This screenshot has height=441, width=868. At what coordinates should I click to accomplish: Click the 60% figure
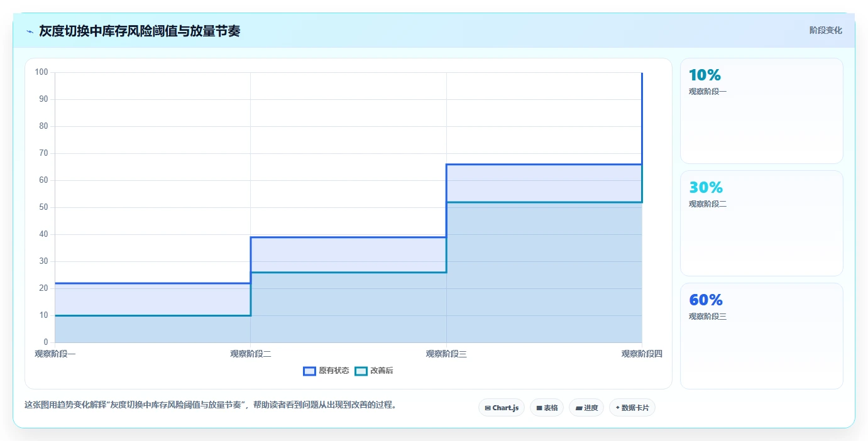pos(706,300)
